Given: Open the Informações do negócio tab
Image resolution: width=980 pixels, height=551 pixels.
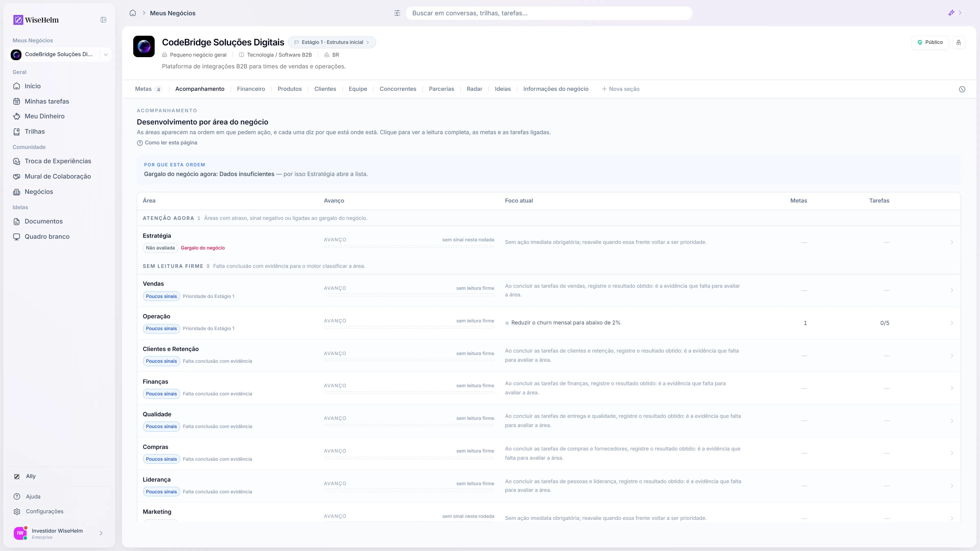Looking at the screenshot, I should pos(556,89).
